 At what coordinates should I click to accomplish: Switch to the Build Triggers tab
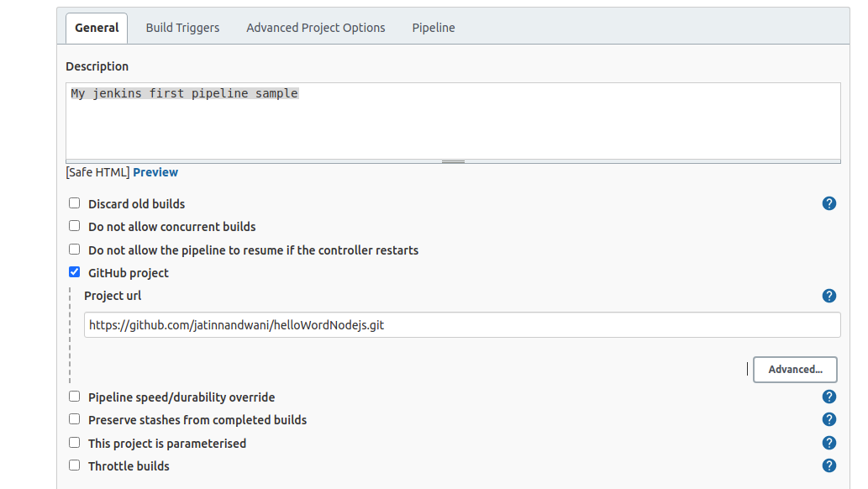(x=181, y=27)
